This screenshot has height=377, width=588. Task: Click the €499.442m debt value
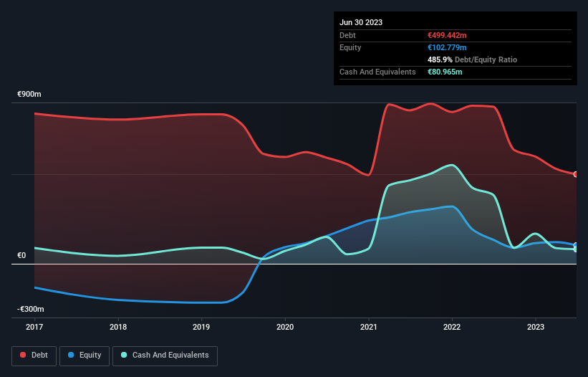pyautogui.click(x=447, y=35)
